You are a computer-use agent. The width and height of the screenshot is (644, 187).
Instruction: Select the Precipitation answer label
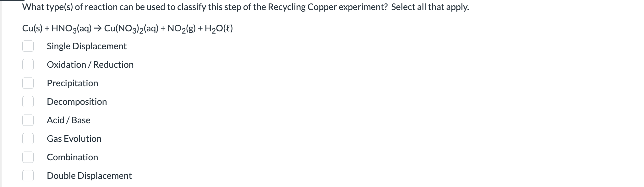point(73,83)
